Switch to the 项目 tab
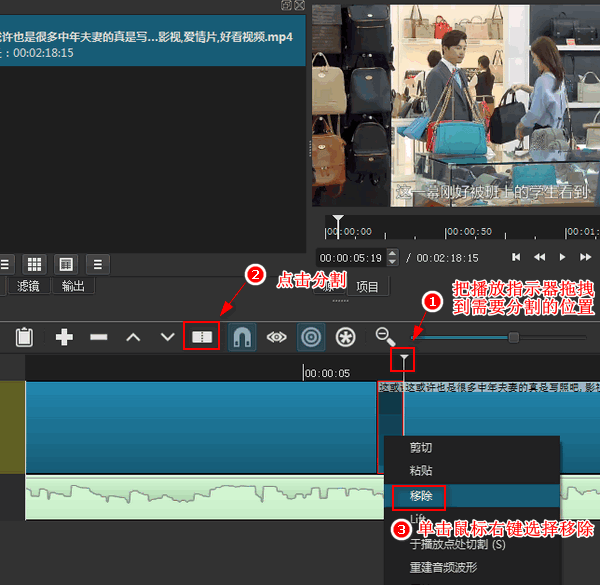 (x=367, y=287)
